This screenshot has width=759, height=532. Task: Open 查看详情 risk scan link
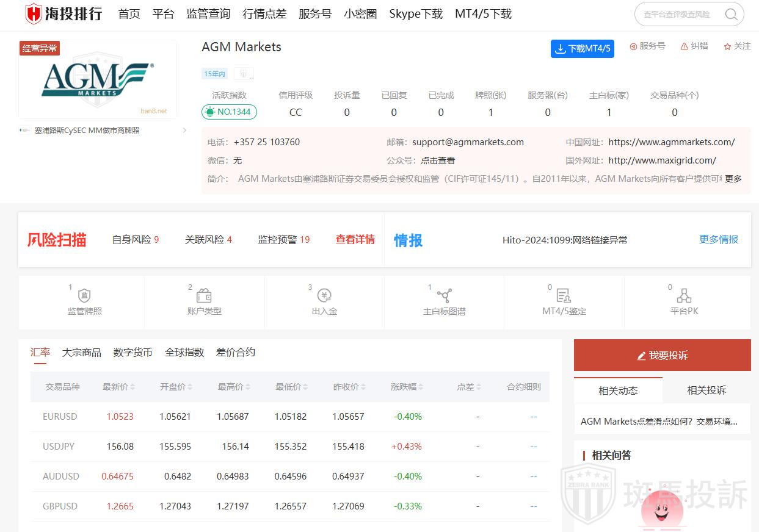tap(355, 240)
